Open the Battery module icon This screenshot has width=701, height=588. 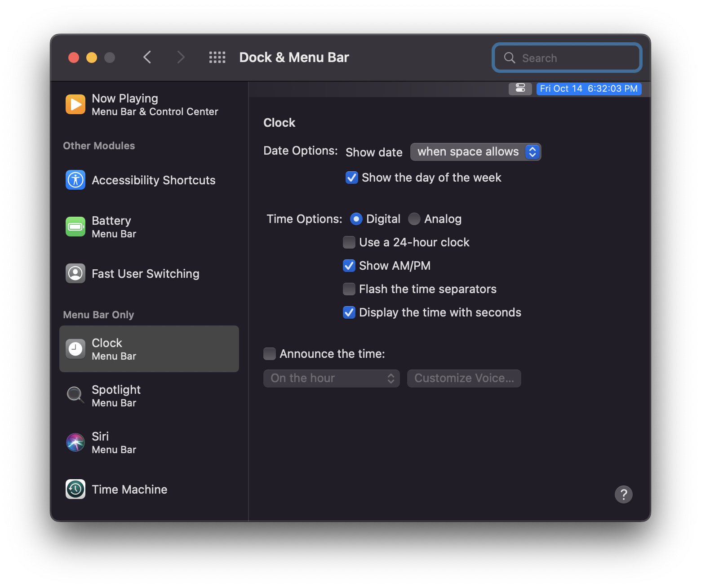click(75, 227)
